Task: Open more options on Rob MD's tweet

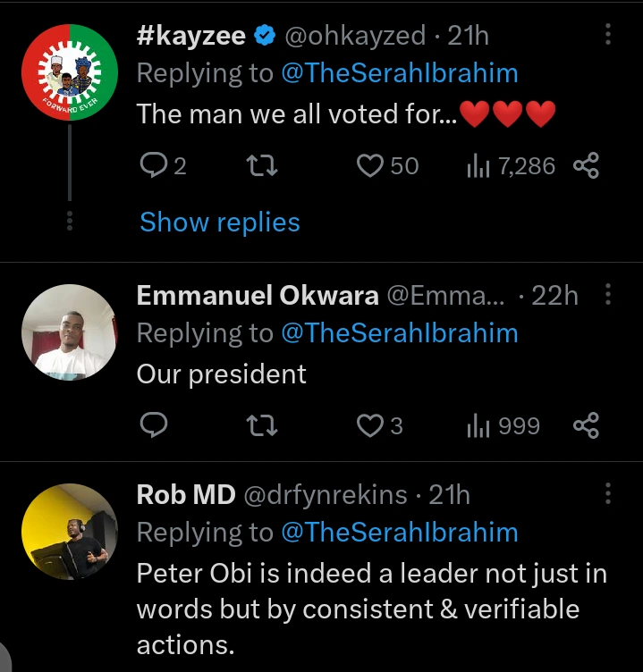Action: click(x=608, y=494)
